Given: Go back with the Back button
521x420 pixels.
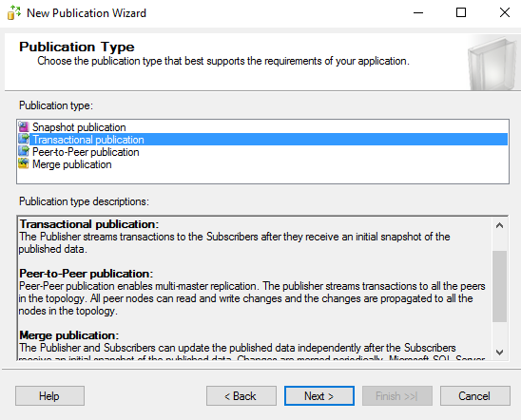Looking at the screenshot, I should [x=241, y=395].
